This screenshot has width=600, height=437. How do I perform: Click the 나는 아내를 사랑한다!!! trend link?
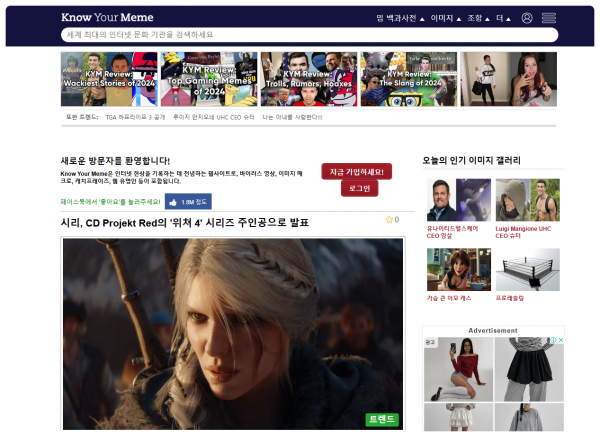pos(292,117)
